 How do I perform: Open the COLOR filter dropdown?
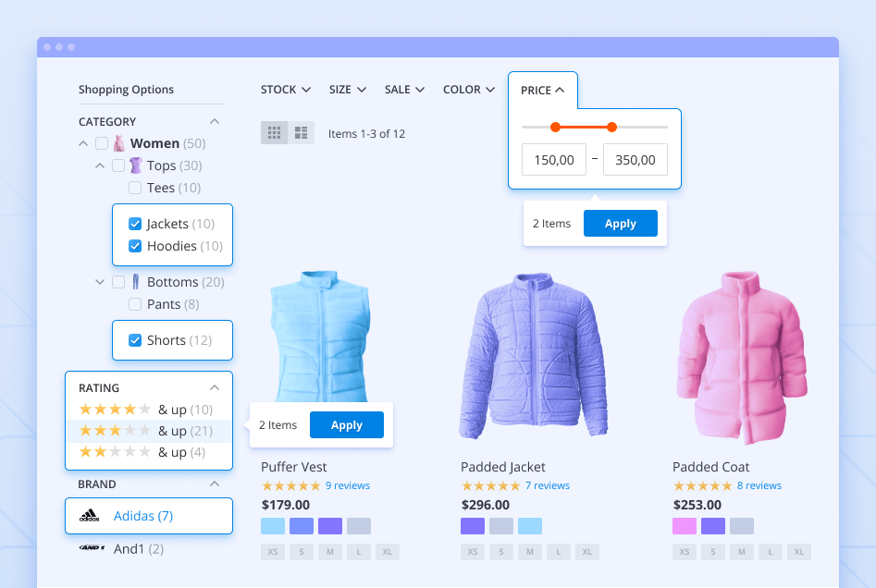[x=468, y=90]
